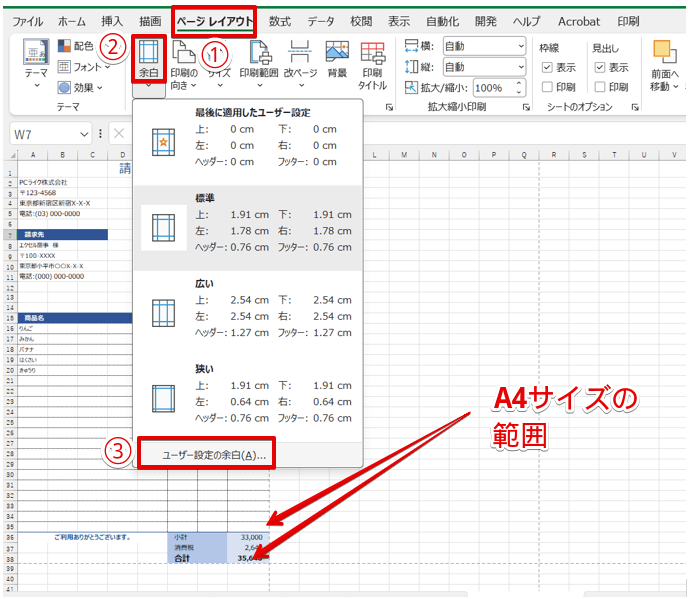Click the 拡大/縮小 100% spinner arrows
Image resolution: width=688 pixels, height=599 pixels.
tap(519, 87)
